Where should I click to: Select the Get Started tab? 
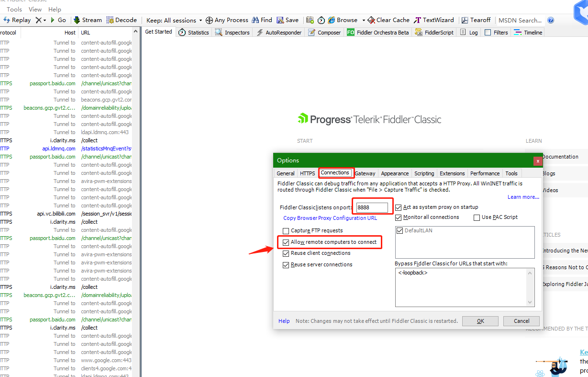pyautogui.click(x=158, y=32)
